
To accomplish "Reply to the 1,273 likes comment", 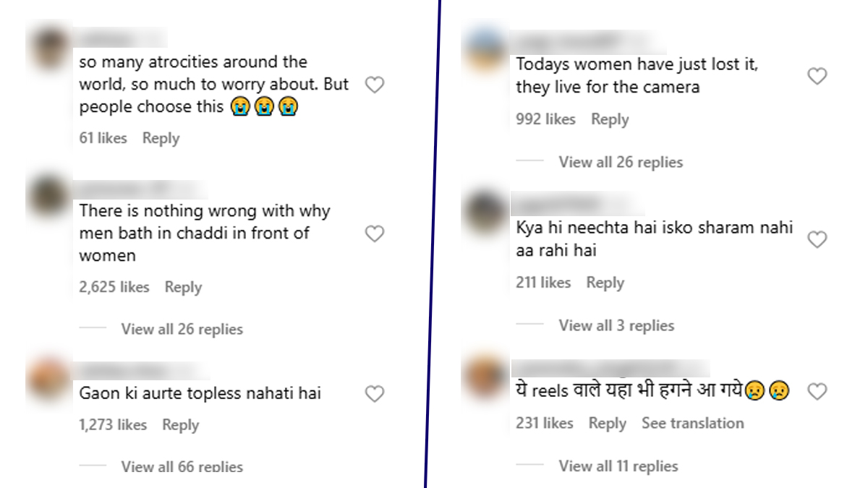I will point(180,425).
